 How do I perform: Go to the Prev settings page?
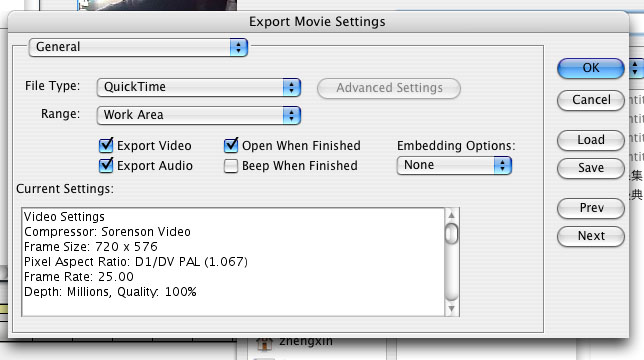pyautogui.click(x=591, y=208)
